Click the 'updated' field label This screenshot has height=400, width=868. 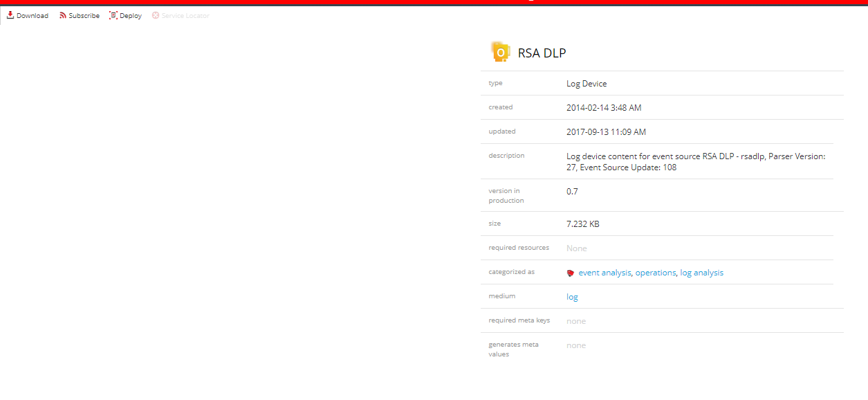click(x=502, y=131)
